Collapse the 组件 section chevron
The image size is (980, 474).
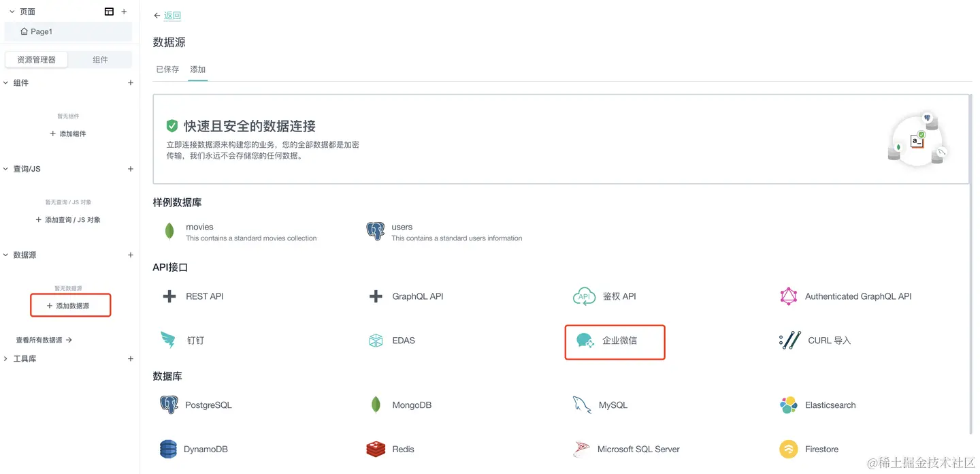pos(6,83)
